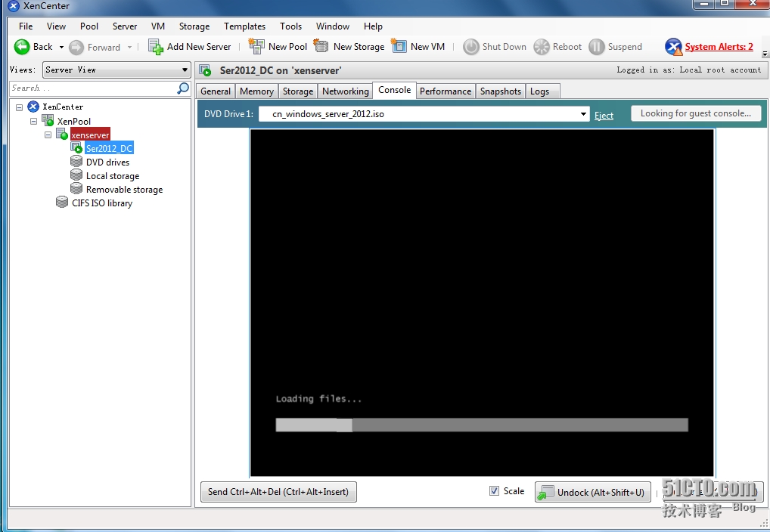Click the Reboot icon
Image resolution: width=770 pixels, height=532 pixels.
click(541, 47)
